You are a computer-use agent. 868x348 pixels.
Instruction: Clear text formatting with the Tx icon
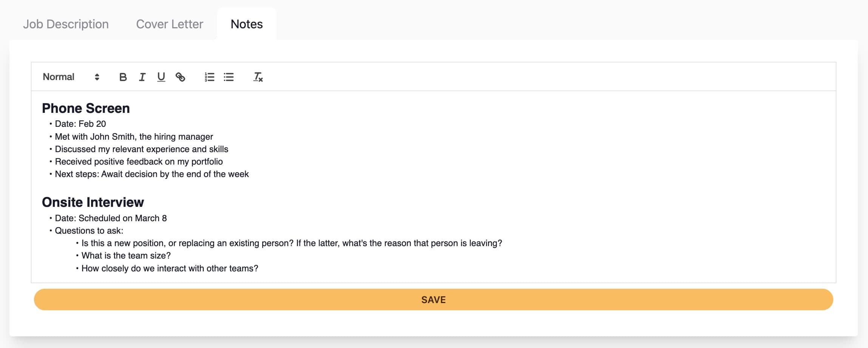tap(258, 77)
